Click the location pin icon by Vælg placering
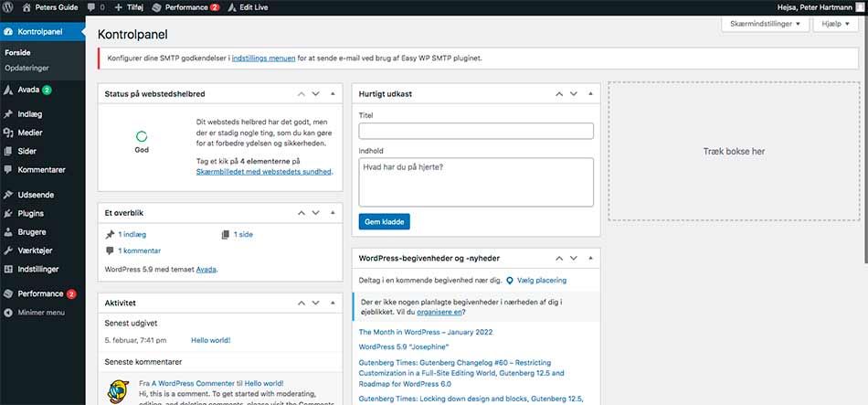The height and width of the screenshot is (405, 868). pos(509,281)
